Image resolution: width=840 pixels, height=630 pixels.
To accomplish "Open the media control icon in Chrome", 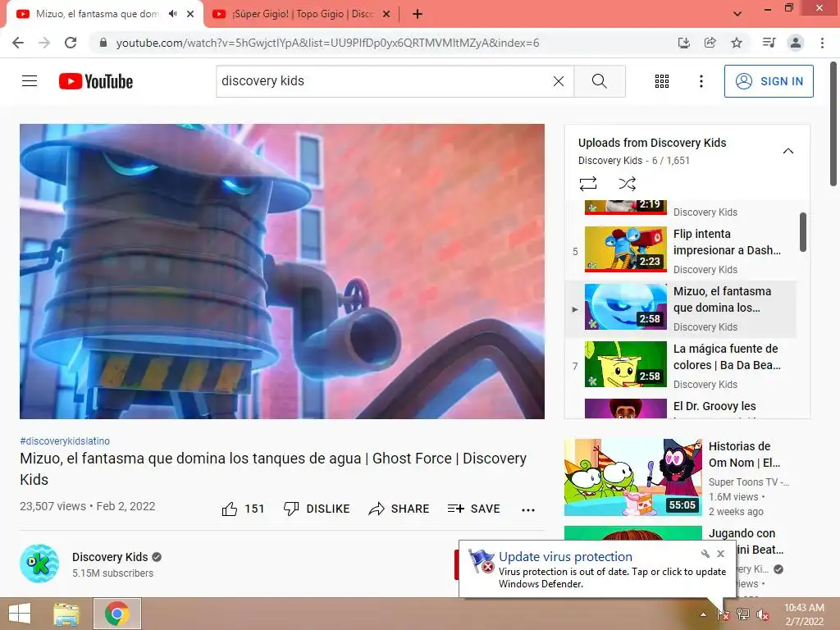I will click(x=769, y=43).
